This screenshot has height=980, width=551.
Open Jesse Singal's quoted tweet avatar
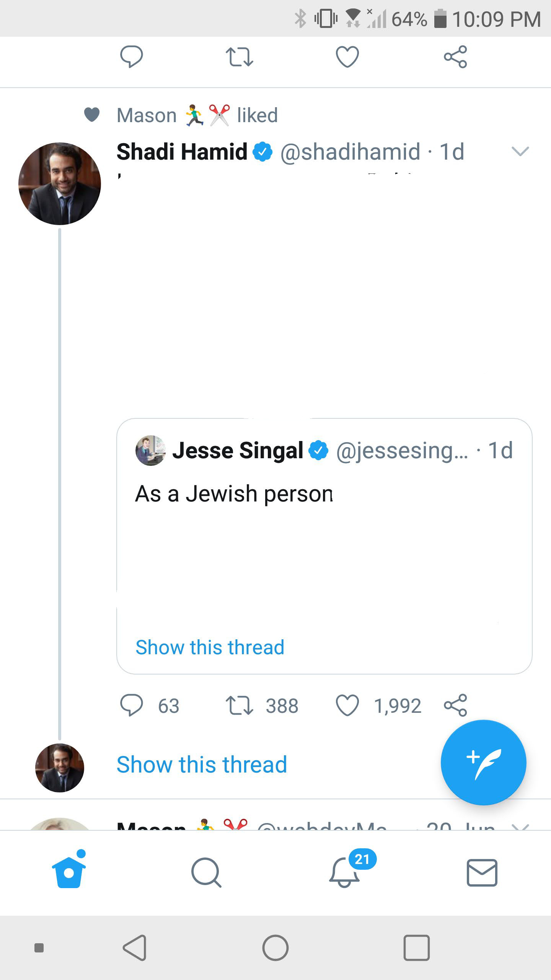click(x=150, y=451)
